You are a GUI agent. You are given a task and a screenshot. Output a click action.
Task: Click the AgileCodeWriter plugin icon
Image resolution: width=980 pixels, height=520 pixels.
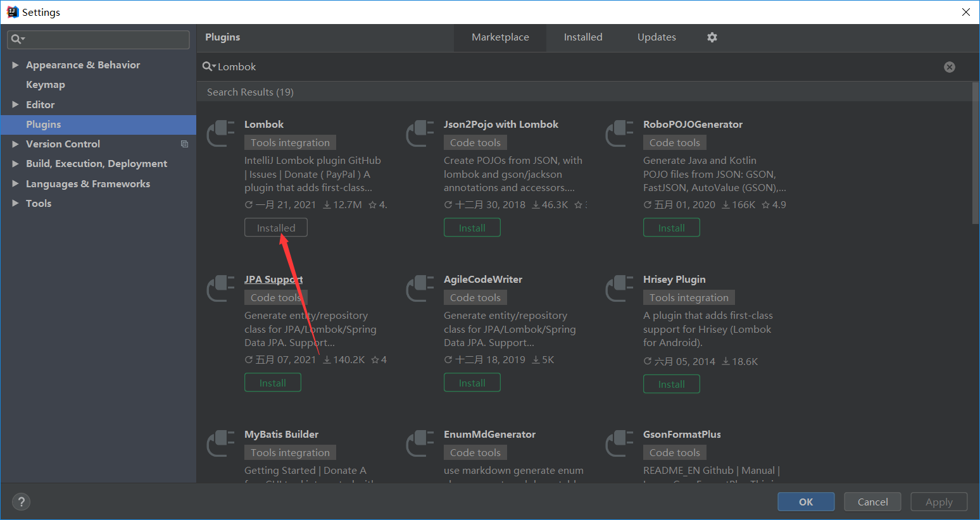coord(420,288)
